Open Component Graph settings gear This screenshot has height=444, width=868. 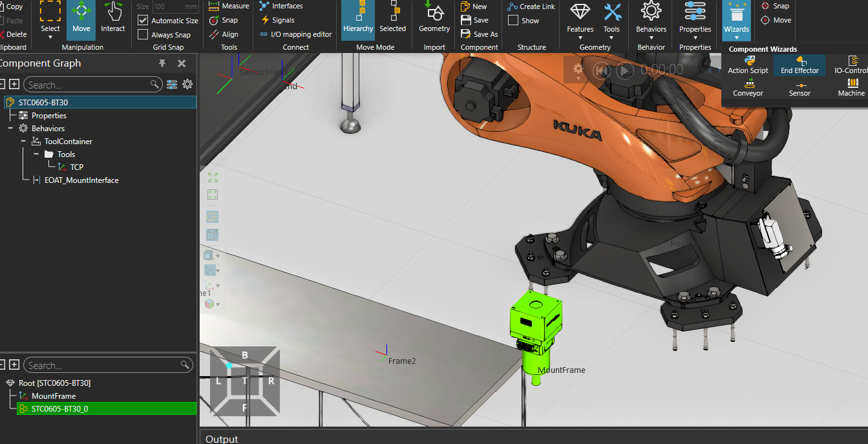click(187, 85)
